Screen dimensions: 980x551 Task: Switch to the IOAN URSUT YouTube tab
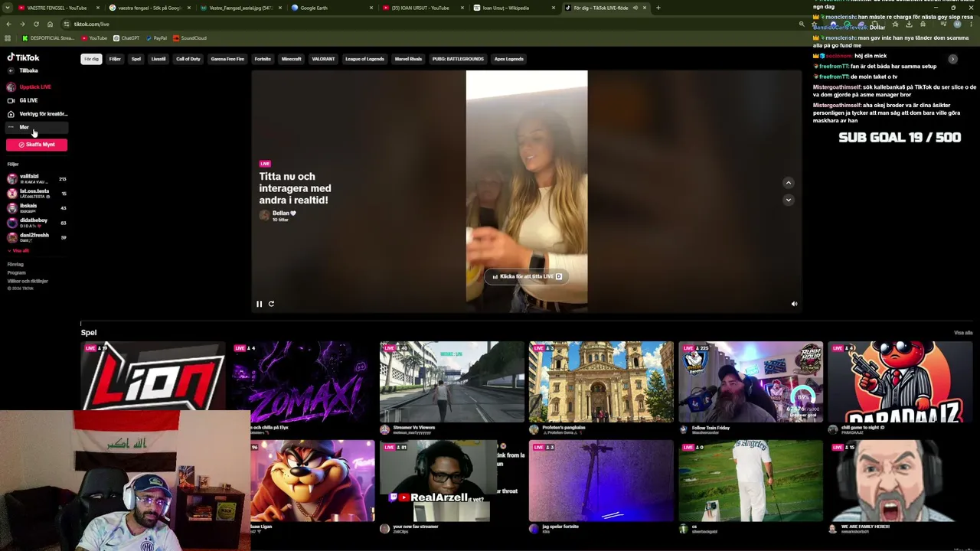point(422,8)
